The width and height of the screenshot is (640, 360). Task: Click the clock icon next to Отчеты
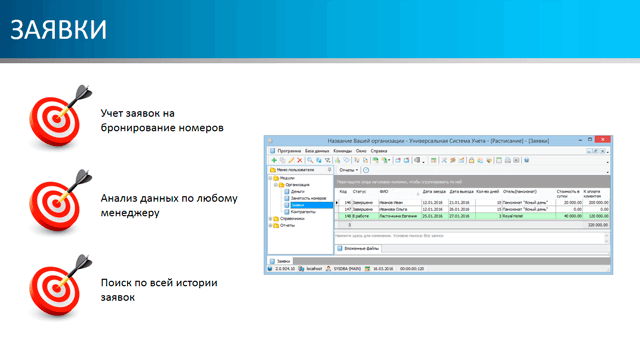[x=366, y=170]
